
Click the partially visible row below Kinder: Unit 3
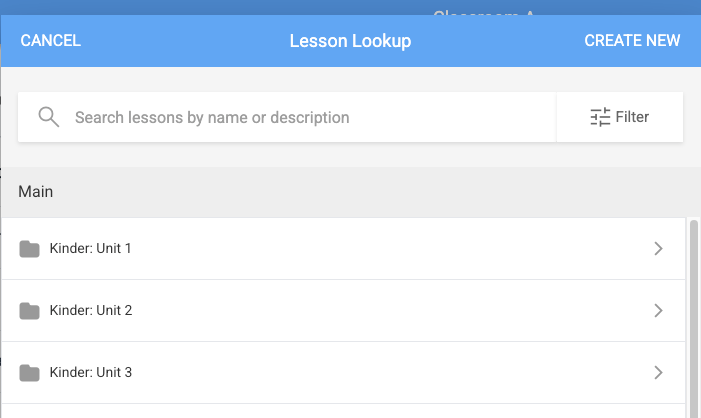(343, 411)
